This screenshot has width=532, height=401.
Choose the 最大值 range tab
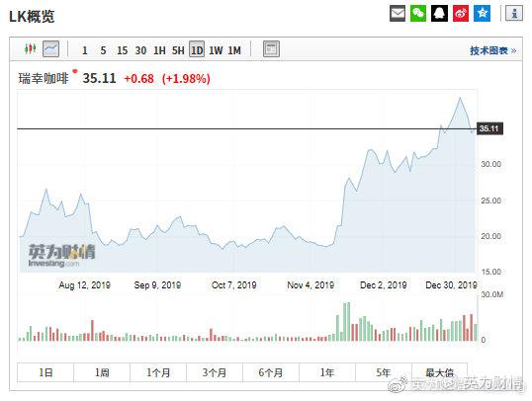point(439,372)
